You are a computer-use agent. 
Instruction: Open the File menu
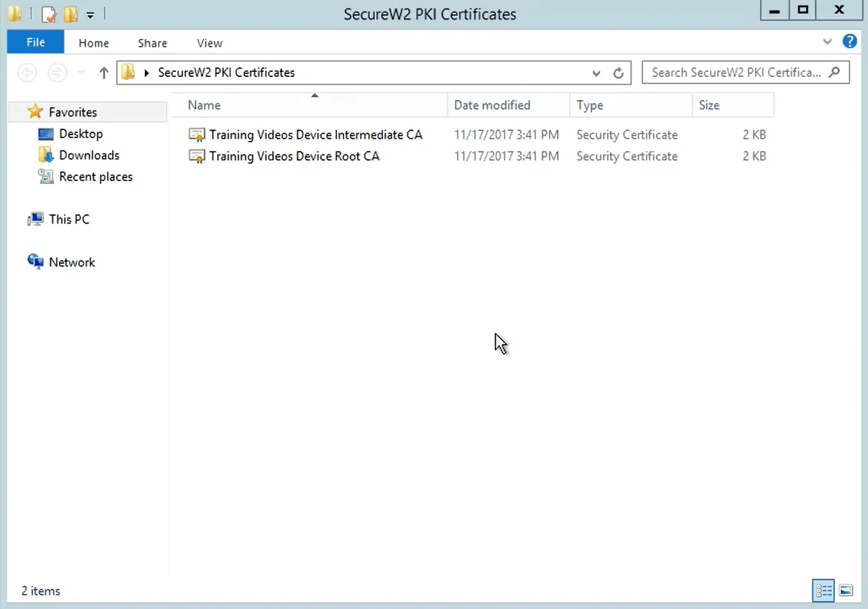coord(35,42)
